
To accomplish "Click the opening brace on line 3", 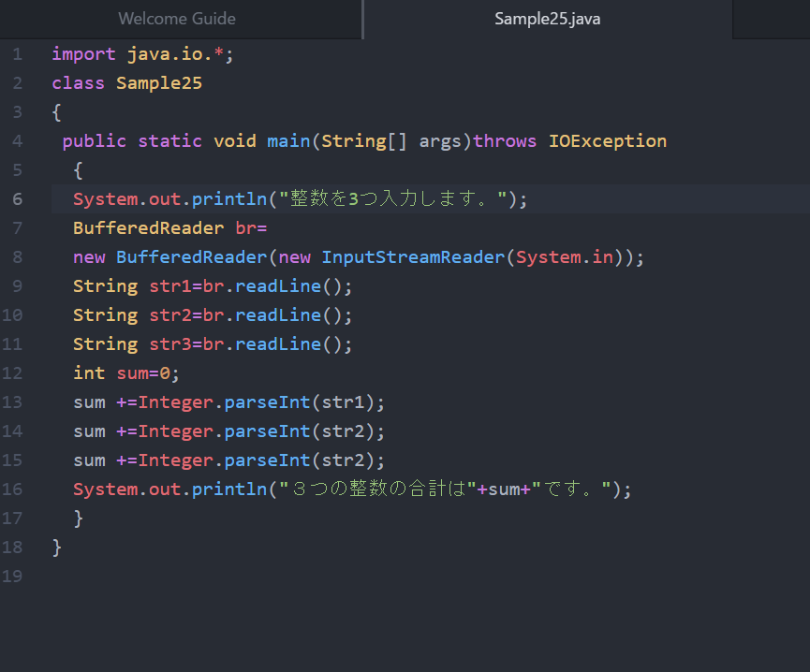I will pos(57,112).
